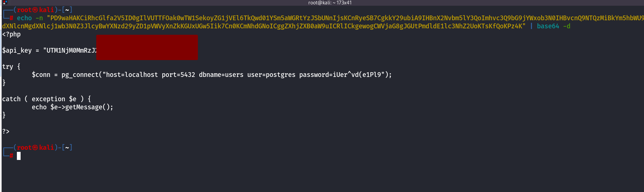
Task: Click the closing ?> PHP tag
Action: pyautogui.click(x=6, y=132)
